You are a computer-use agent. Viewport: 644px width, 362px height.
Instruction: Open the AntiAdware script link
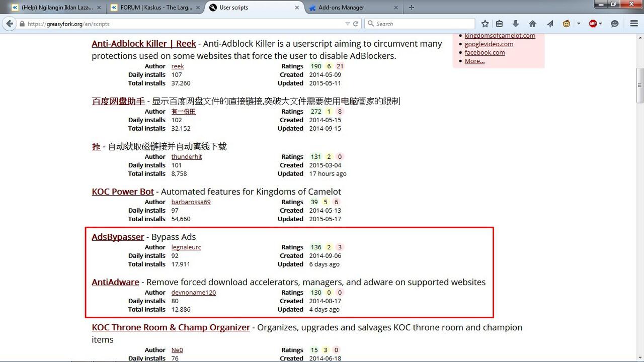point(115,282)
